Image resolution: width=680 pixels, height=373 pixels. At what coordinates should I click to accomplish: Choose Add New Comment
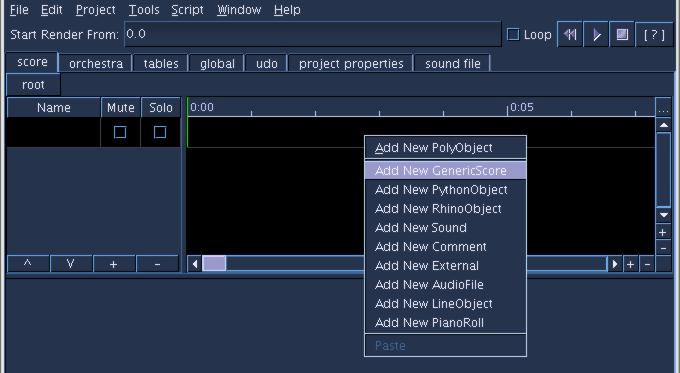click(x=445, y=247)
